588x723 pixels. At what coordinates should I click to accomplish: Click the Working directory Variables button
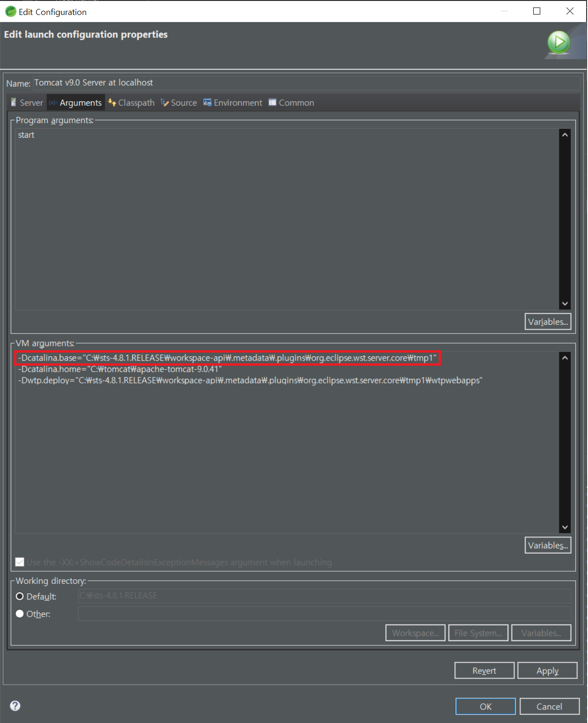point(541,633)
